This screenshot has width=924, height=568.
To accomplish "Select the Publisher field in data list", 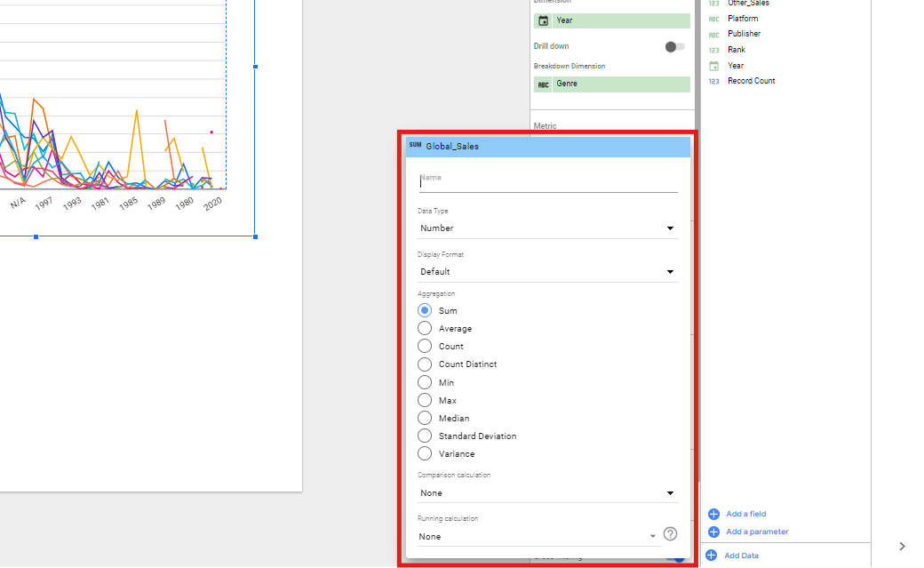I will (x=744, y=34).
